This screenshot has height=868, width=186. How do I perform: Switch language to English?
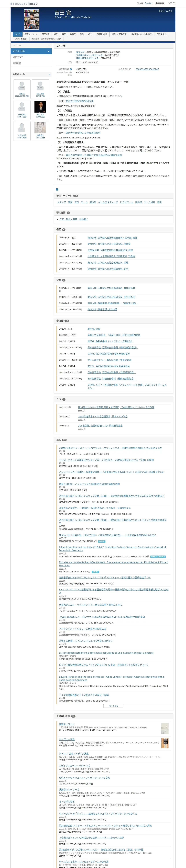pyautogui.click(x=148, y=3)
